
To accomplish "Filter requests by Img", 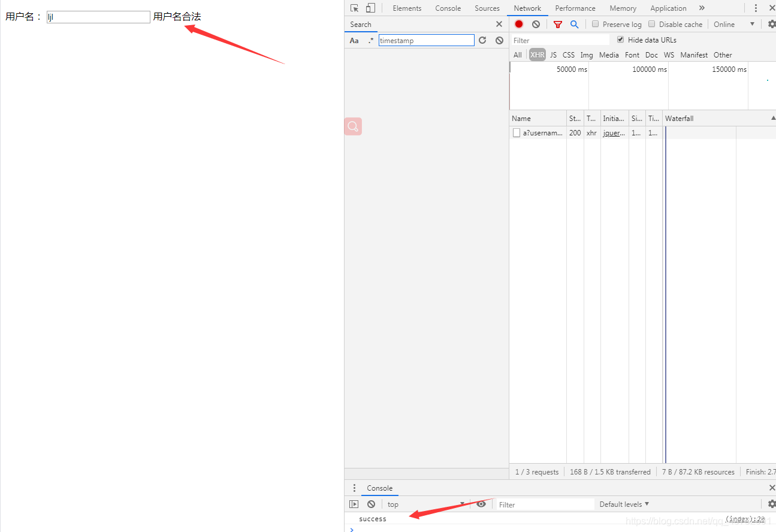I will [x=587, y=55].
